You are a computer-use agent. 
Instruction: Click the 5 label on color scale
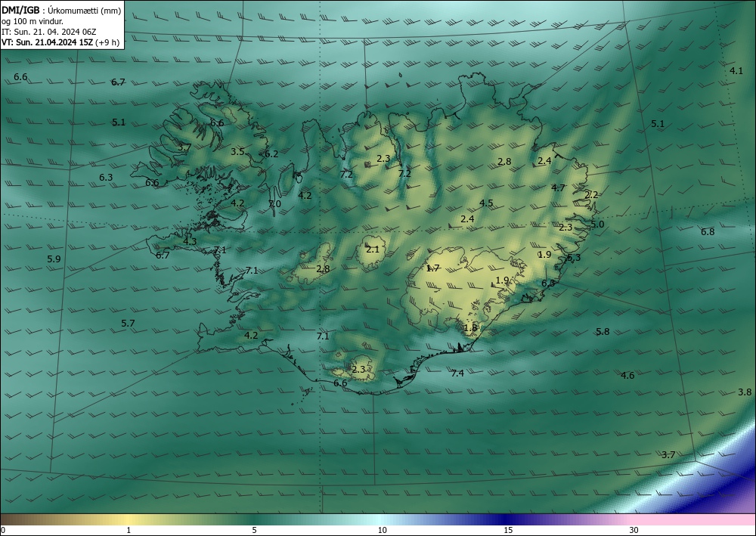click(254, 530)
